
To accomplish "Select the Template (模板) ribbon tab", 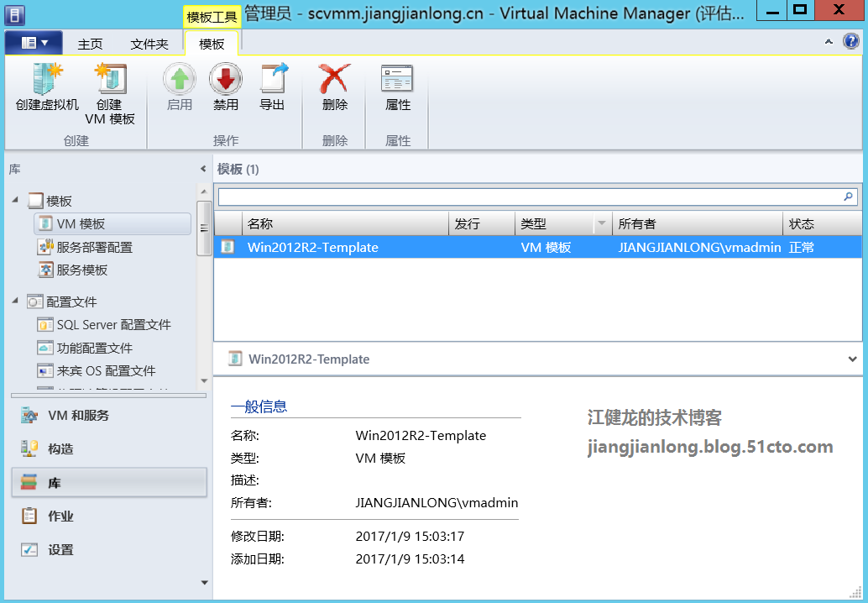I will (x=212, y=44).
